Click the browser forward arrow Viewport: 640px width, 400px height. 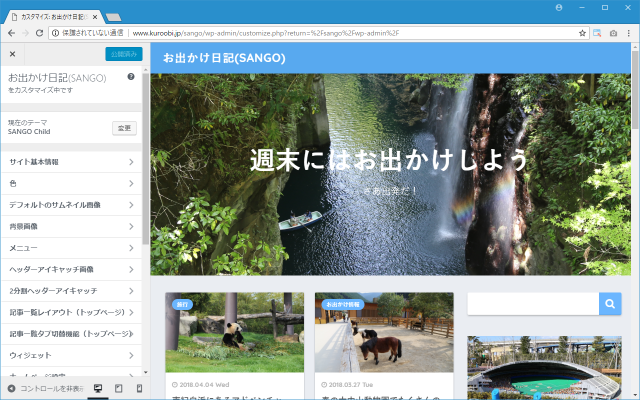coord(25,33)
